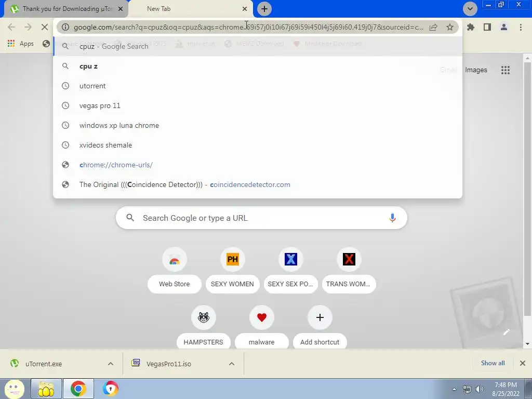Open the Images link
Viewport: 532px width, 399px height.
(x=476, y=70)
